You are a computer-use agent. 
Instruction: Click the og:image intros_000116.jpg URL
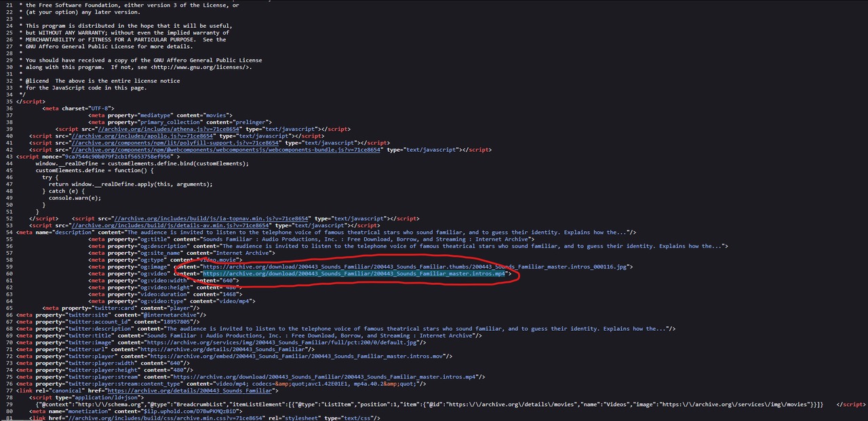[x=417, y=266]
